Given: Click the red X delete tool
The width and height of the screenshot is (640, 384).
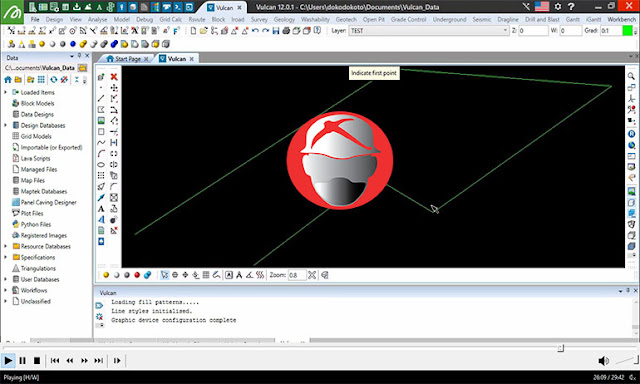Looking at the screenshot, I should (x=114, y=76).
